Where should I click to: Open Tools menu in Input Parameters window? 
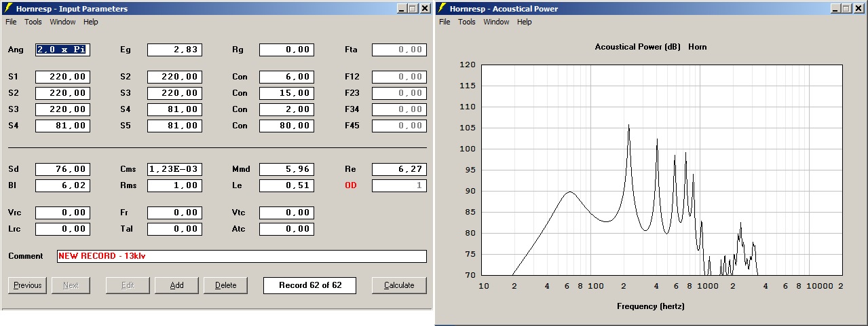[x=33, y=22]
